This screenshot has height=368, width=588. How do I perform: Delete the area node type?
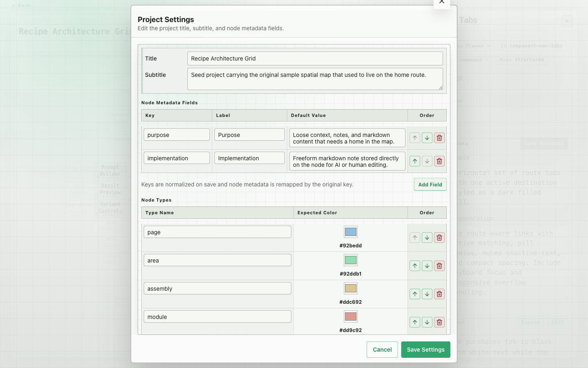439,266
